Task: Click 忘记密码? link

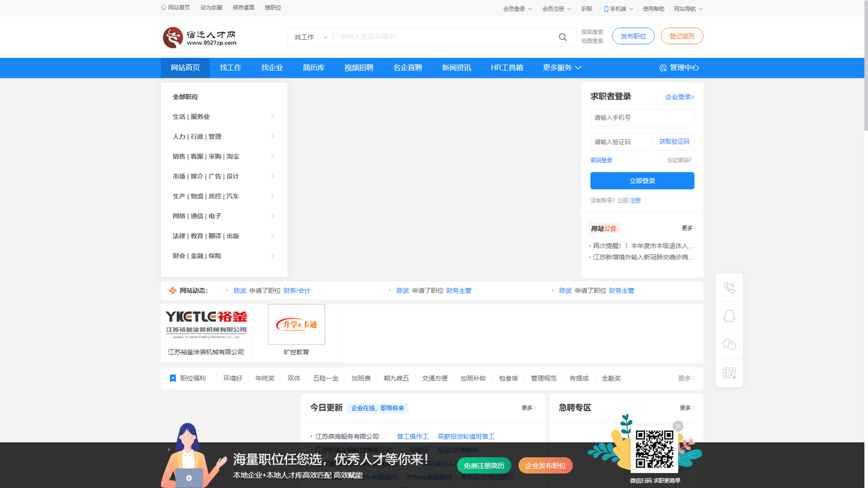Action: tap(679, 160)
